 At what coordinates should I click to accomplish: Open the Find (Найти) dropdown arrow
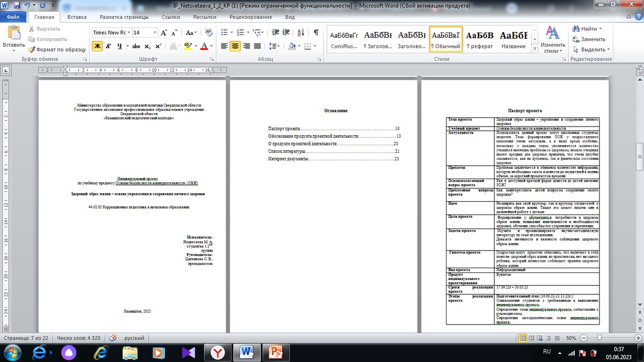tap(601, 28)
